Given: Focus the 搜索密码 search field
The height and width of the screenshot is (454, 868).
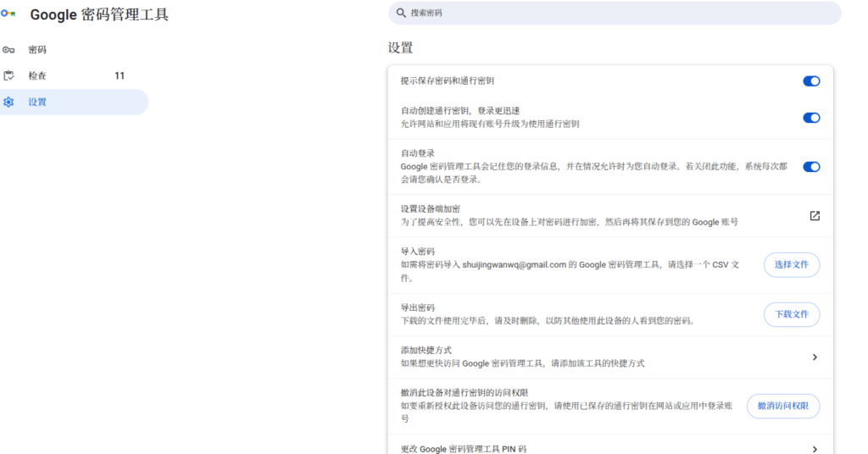Looking at the screenshot, I should pyautogui.click(x=615, y=13).
